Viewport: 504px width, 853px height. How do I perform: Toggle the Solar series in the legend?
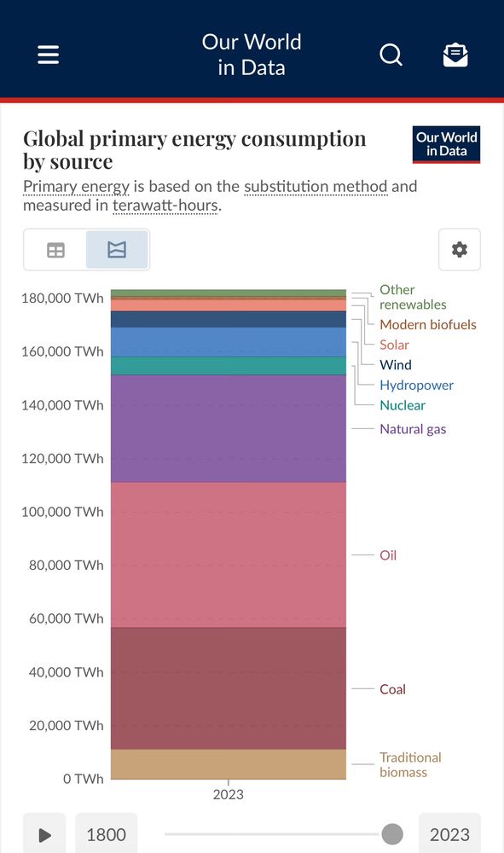point(394,345)
